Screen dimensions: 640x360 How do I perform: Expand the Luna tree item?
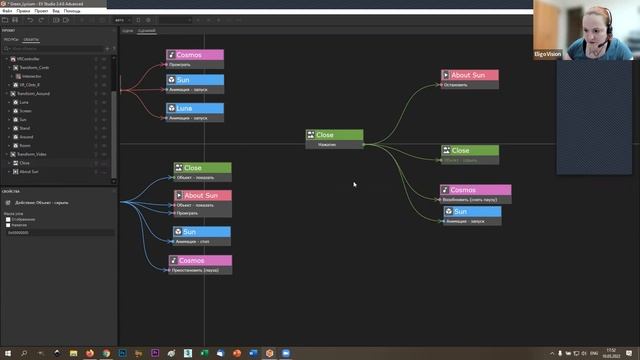click(x=9, y=102)
